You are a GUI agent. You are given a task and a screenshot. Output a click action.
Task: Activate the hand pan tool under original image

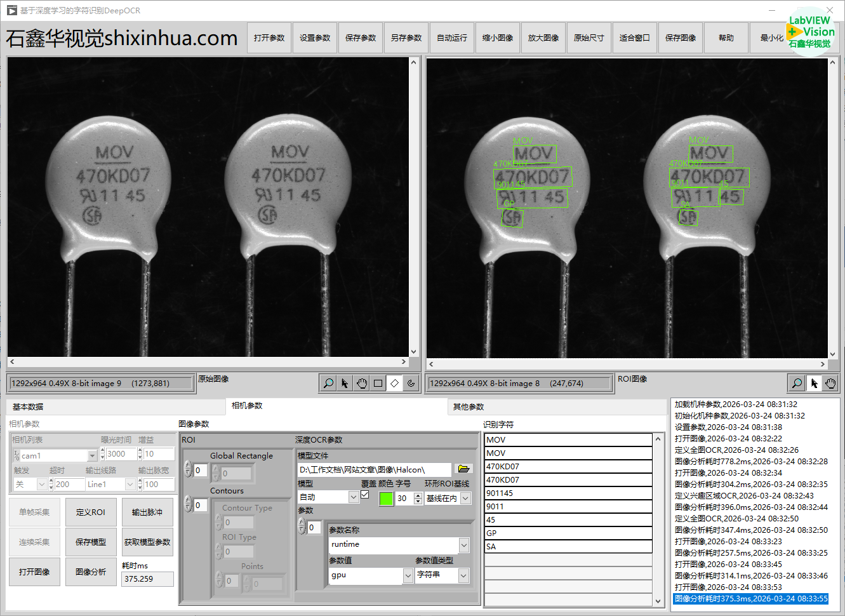[x=361, y=383]
